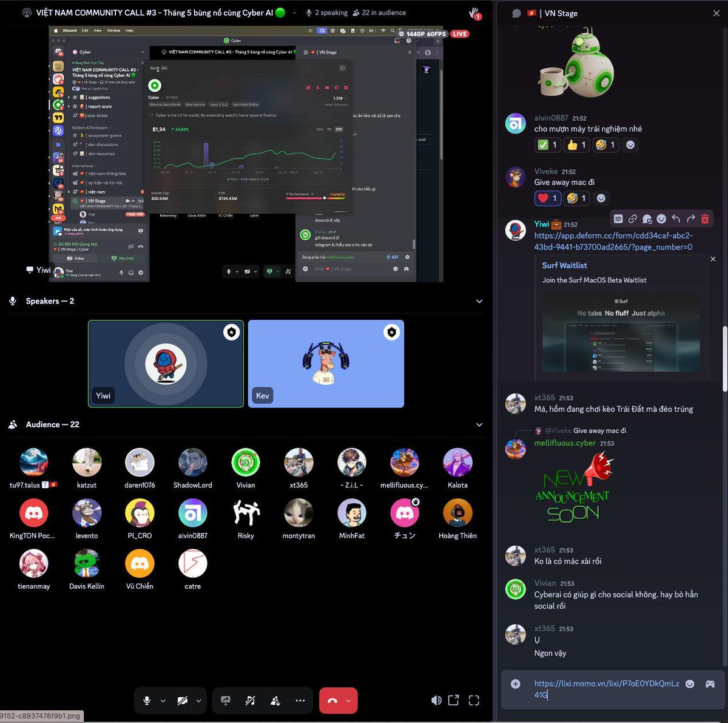Open the New Announcement Soon GIF

coord(575,488)
